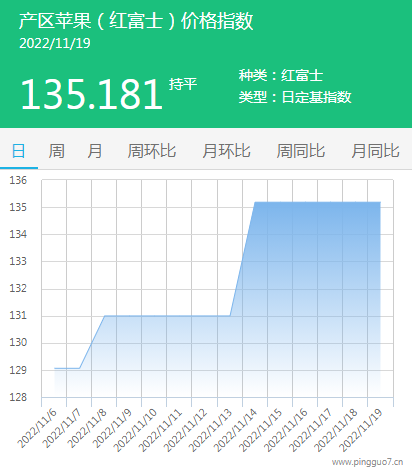Open the 月环比 tab
This screenshot has width=412, height=471.
click(x=226, y=151)
